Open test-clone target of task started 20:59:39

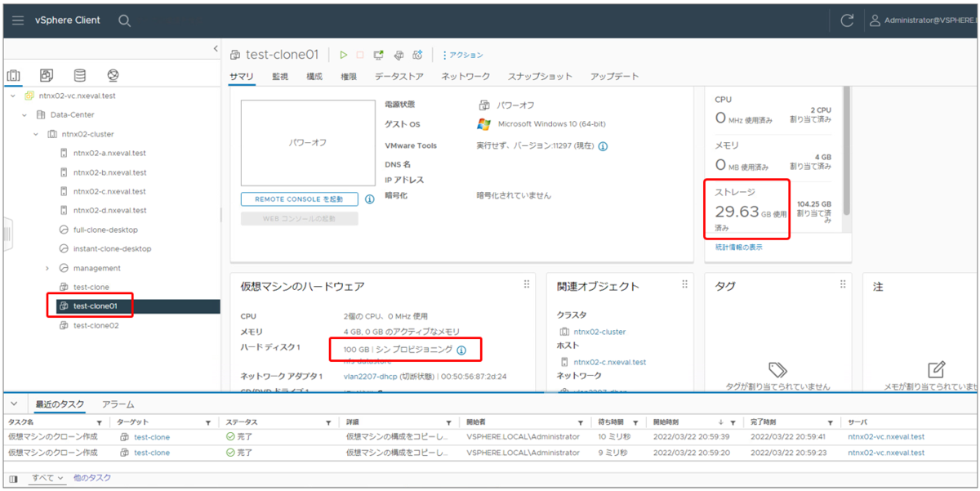point(152,437)
